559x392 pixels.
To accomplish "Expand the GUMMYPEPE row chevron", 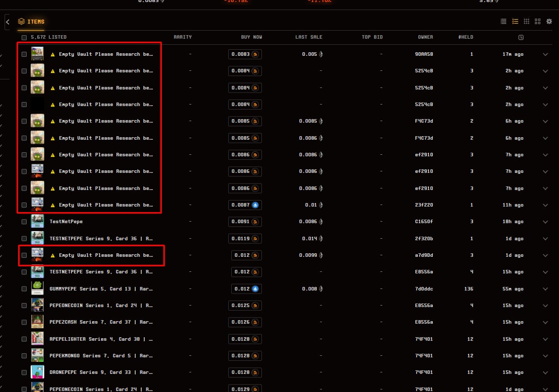I will (545, 289).
